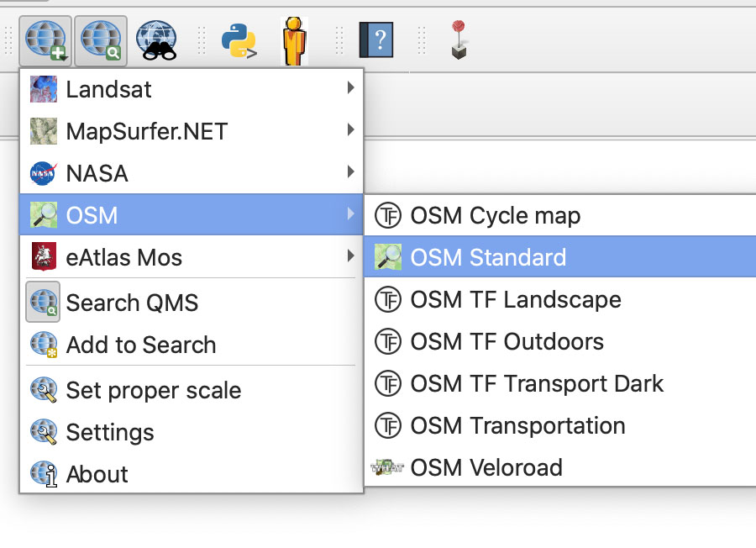Click the Settings wrench globe icon
This screenshot has height=548, width=756.
(44, 432)
